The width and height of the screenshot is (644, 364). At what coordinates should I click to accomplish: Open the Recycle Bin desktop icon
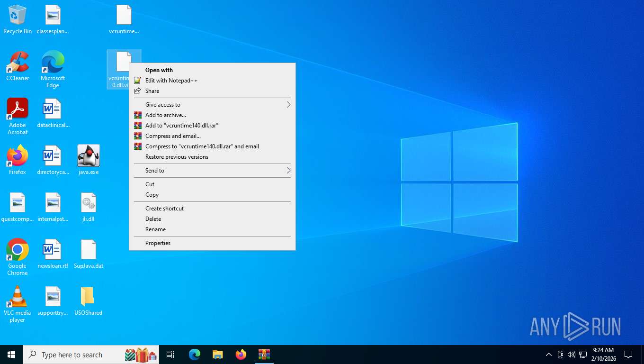point(18,20)
